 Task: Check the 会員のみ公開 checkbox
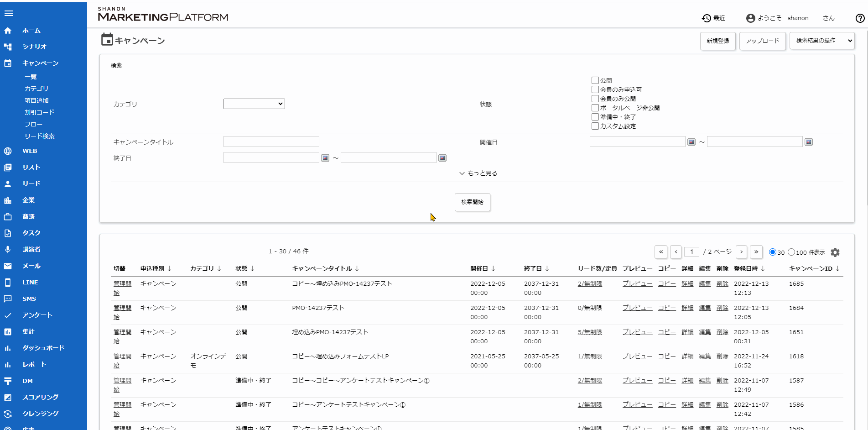[595, 99]
